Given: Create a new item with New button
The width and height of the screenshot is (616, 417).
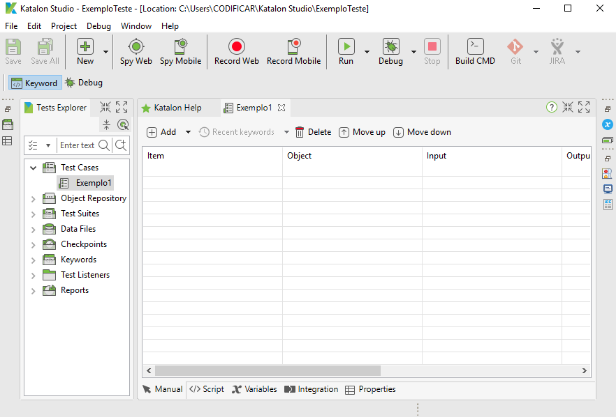Looking at the screenshot, I should click(85, 51).
